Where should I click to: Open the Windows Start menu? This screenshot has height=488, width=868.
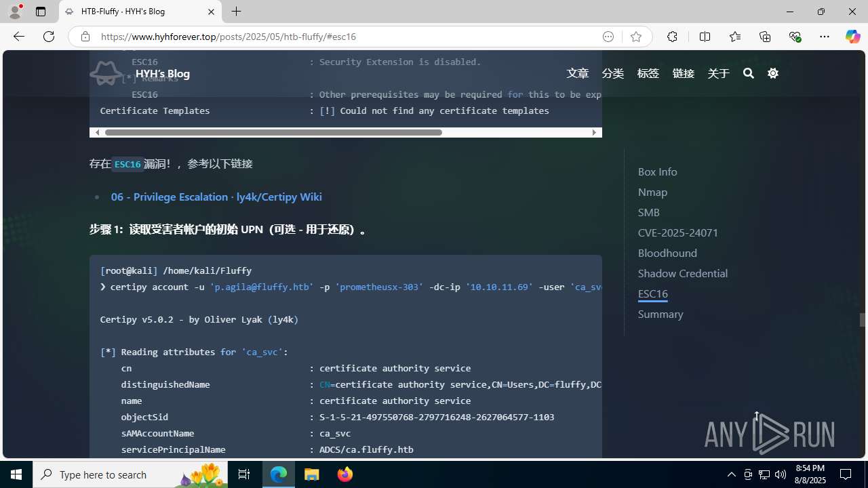(16, 474)
